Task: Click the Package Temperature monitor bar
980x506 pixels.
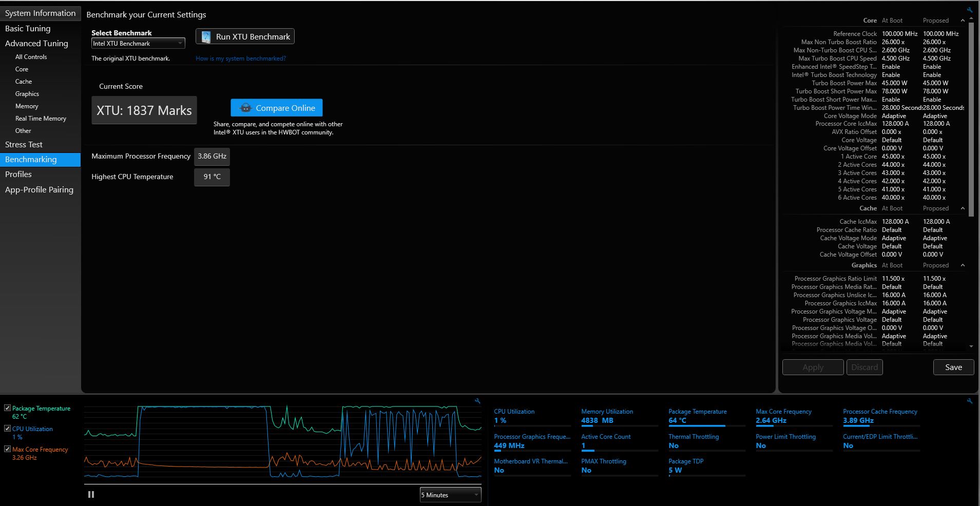Action: (x=707, y=425)
